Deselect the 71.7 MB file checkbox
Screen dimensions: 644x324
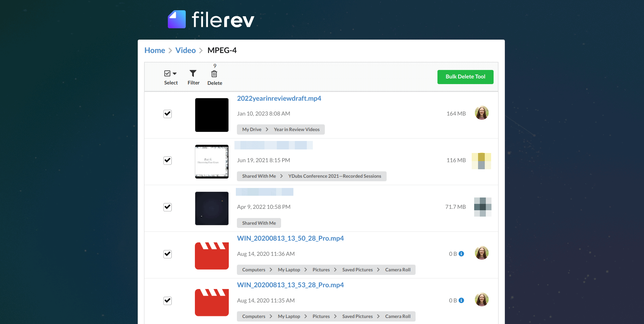tap(168, 207)
